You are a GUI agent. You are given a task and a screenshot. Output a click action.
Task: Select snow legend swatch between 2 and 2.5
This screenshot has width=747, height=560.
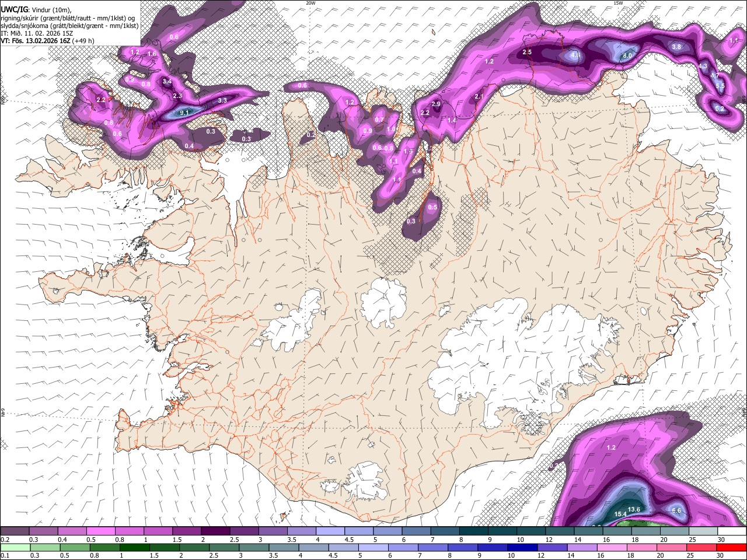(x=215, y=531)
